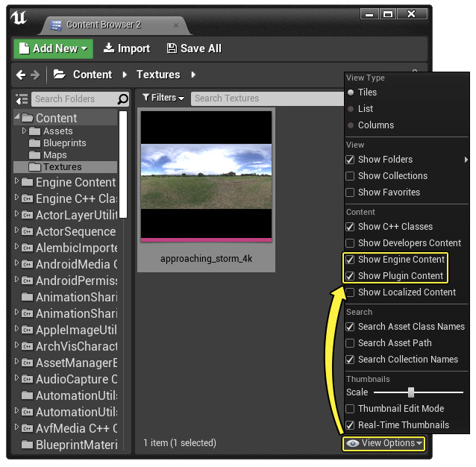Go back with the left arrow icon
The height and width of the screenshot is (467, 476).
pyautogui.click(x=21, y=75)
